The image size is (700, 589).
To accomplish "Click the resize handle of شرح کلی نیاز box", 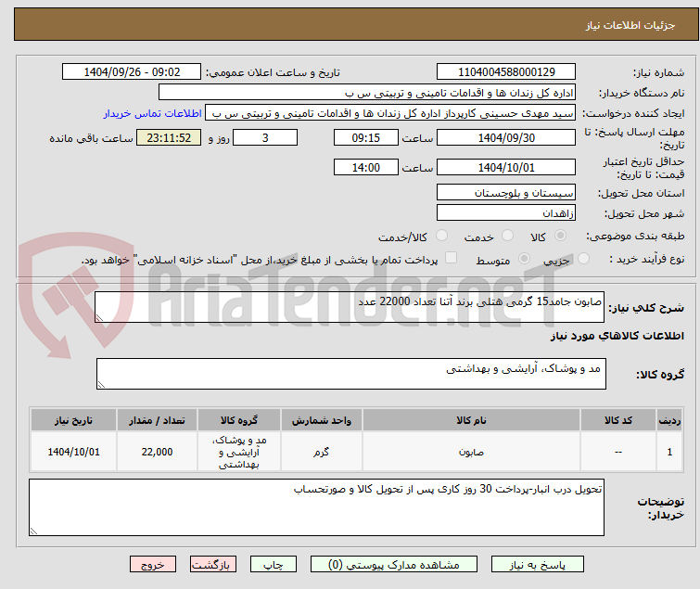I will [99, 318].
